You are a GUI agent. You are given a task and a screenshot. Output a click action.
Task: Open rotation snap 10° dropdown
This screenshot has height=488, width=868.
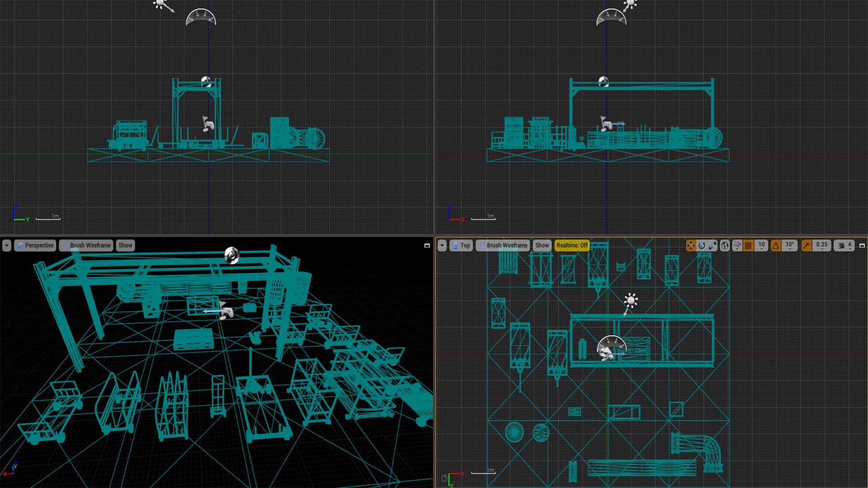[x=789, y=245]
